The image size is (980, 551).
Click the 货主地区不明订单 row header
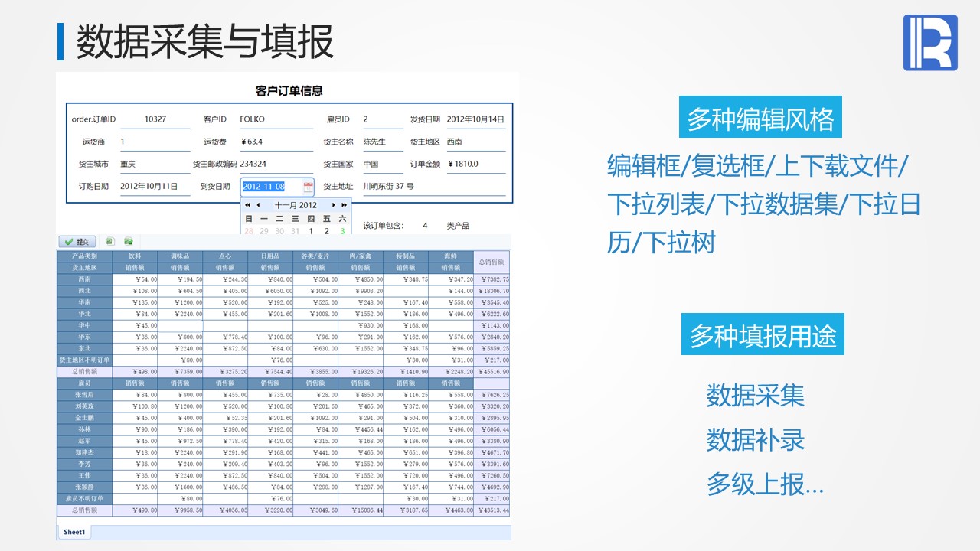click(84, 360)
